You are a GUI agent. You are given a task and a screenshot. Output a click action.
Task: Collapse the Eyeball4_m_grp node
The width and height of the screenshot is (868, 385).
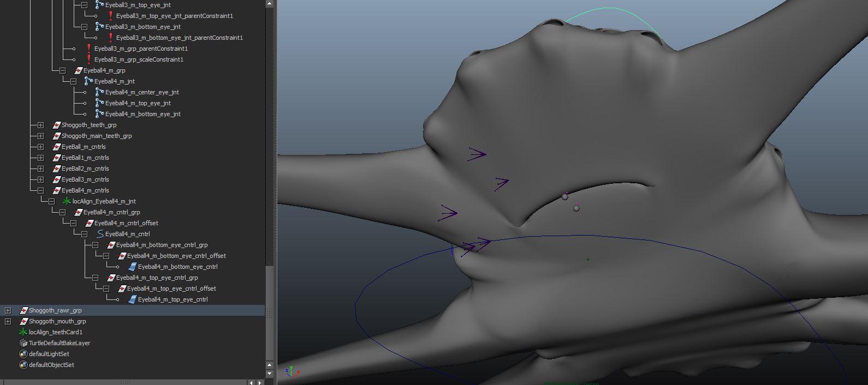pos(62,70)
